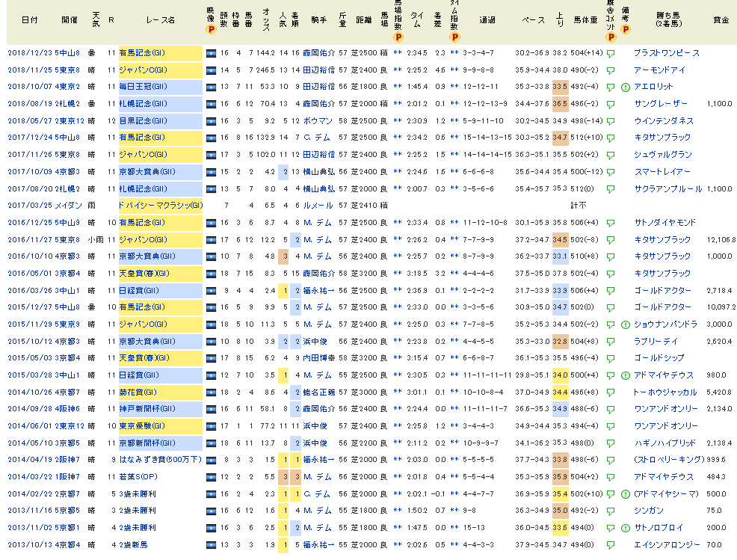Open winning horse ブラストワンピース link
The image size is (737, 560).
click(x=666, y=53)
